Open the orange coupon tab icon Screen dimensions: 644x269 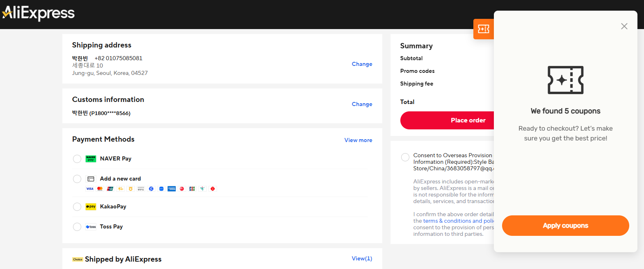[484, 29]
